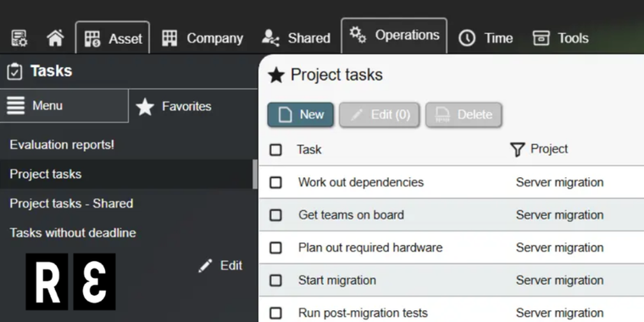Click Server migration in Start migration row
This screenshot has width=644, height=322.
[x=560, y=280]
